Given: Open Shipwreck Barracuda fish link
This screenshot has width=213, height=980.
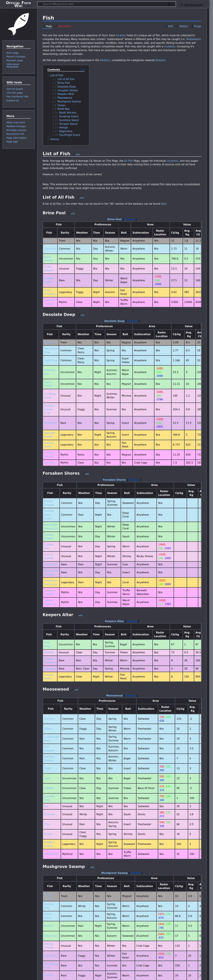Looking at the screenshot, I should tap(51, 582).
